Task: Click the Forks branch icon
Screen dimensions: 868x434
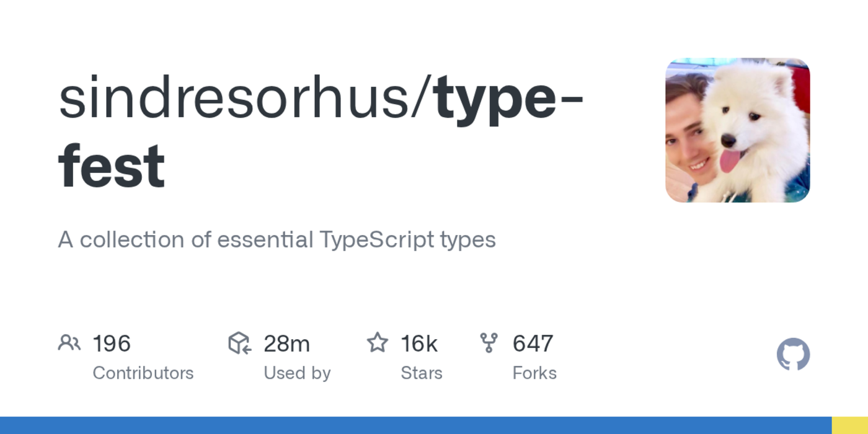Action: pos(489,343)
